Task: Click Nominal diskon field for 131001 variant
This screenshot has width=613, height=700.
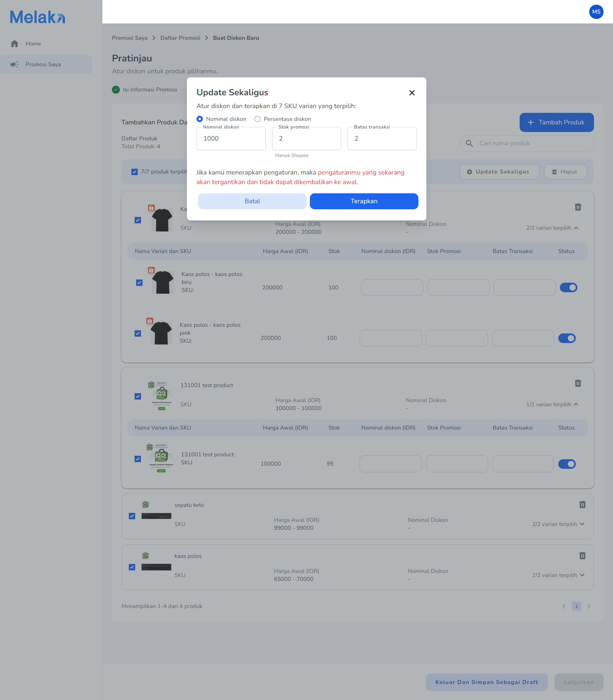Action: pos(391,464)
